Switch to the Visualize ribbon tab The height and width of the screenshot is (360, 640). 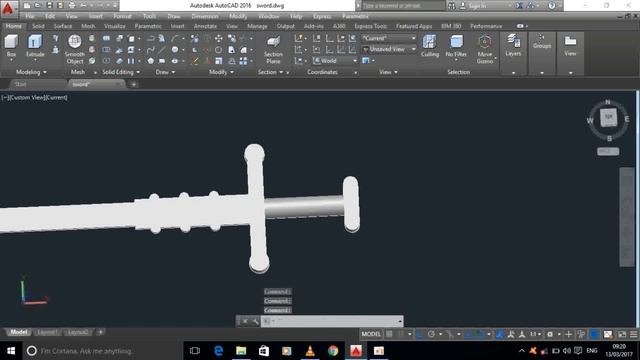[x=115, y=26]
